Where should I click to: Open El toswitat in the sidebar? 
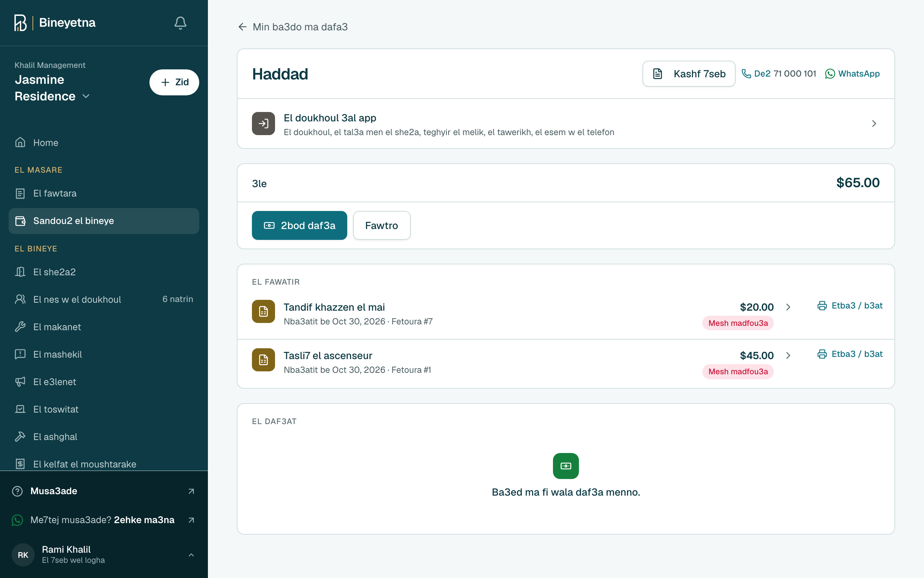pyautogui.click(x=104, y=409)
